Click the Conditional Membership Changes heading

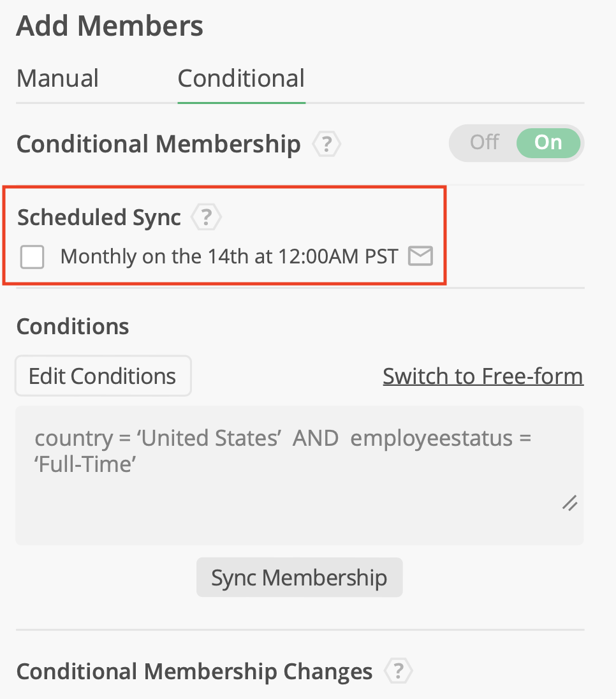194,672
